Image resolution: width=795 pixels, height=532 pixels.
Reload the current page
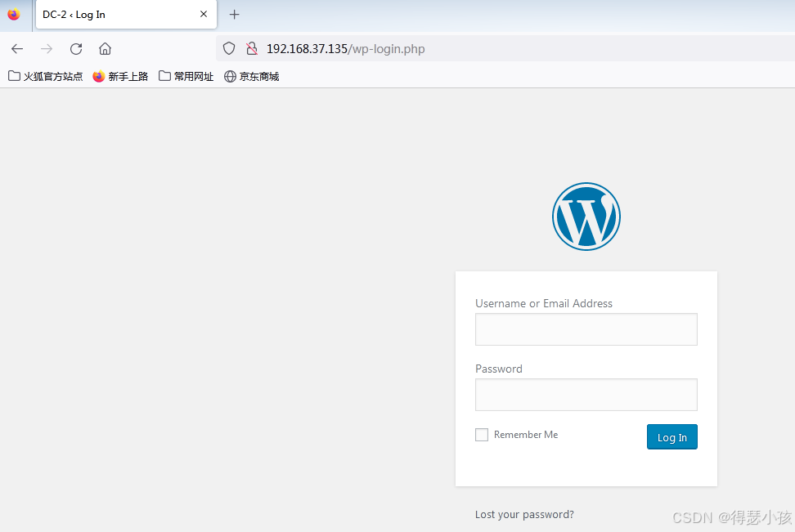[76, 49]
